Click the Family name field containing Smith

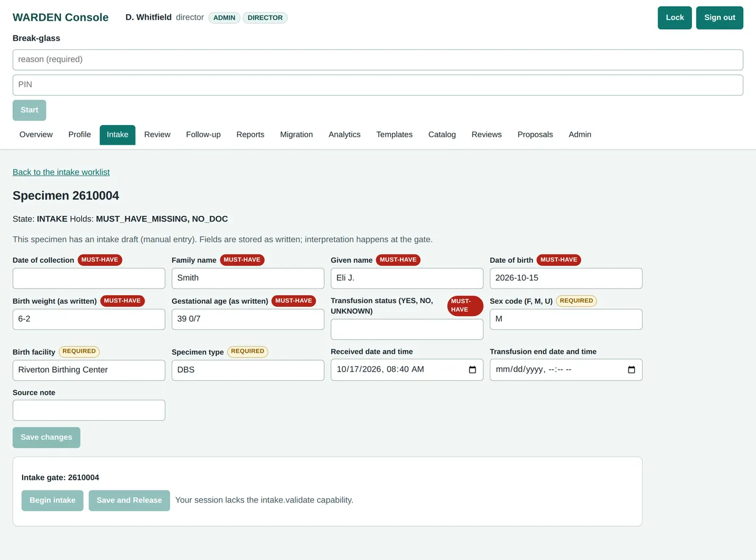tap(248, 278)
